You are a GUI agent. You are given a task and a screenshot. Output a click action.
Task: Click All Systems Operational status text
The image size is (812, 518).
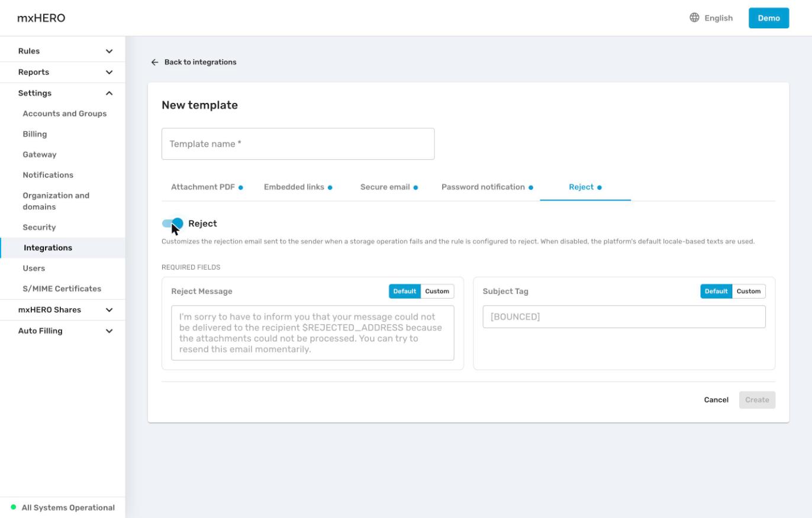pos(68,507)
